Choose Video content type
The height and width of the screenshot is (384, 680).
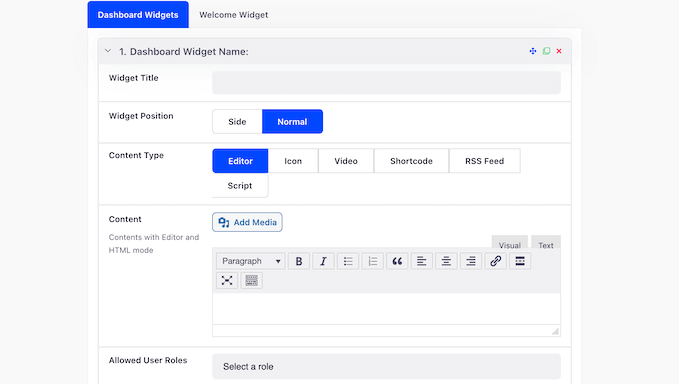346,161
